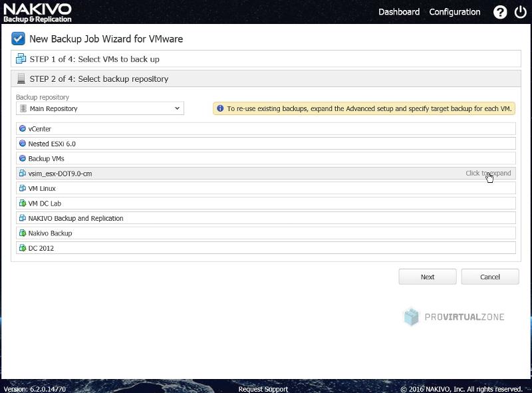
Task: Collapse Step 2: Select backup repository header
Action: [x=265, y=78]
